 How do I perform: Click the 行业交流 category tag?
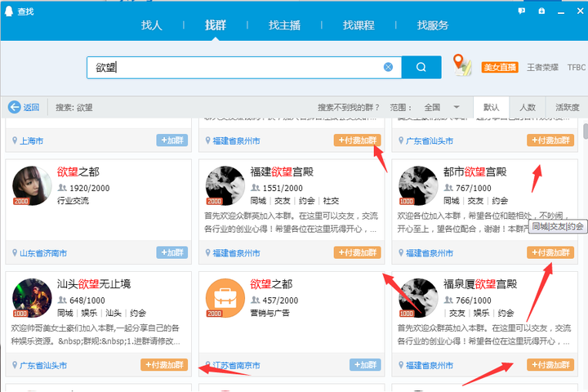click(73, 201)
